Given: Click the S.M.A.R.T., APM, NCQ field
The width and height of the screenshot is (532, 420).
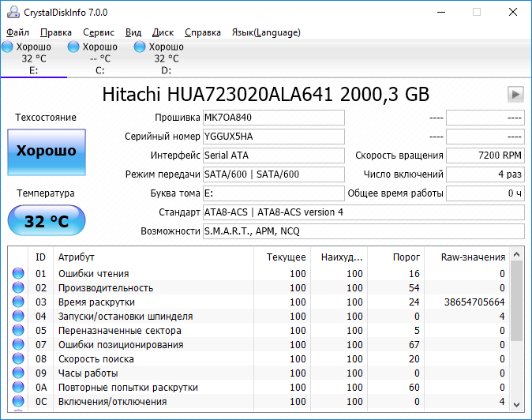Looking at the screenshot, I should (364, 231).
